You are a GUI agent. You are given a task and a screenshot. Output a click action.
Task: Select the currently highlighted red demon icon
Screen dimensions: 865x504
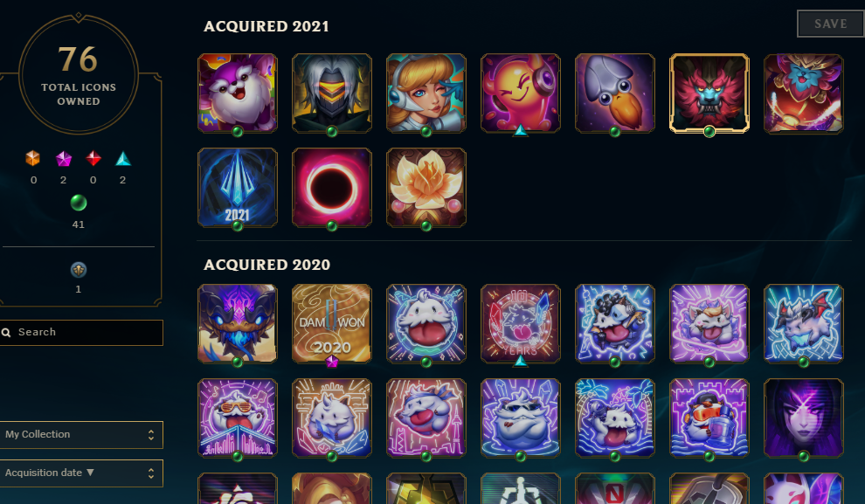coord(709,93)
